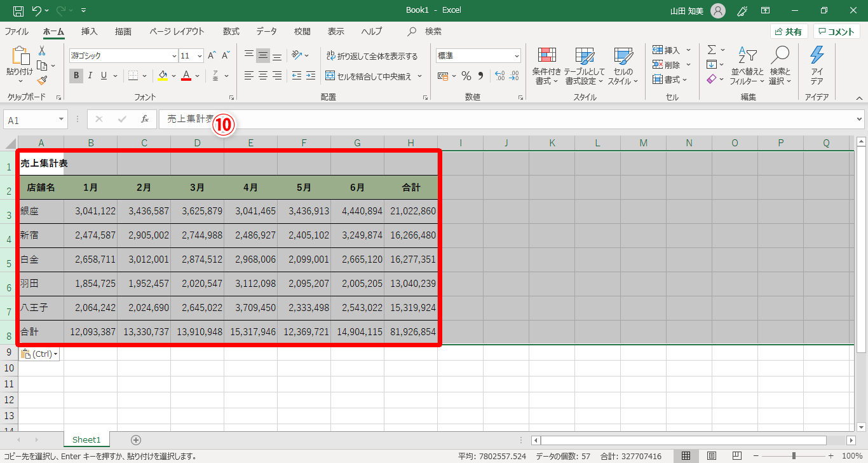Open the font size dropdown
This screenshot has height=463, width=868.
click(x=200, y=56)
